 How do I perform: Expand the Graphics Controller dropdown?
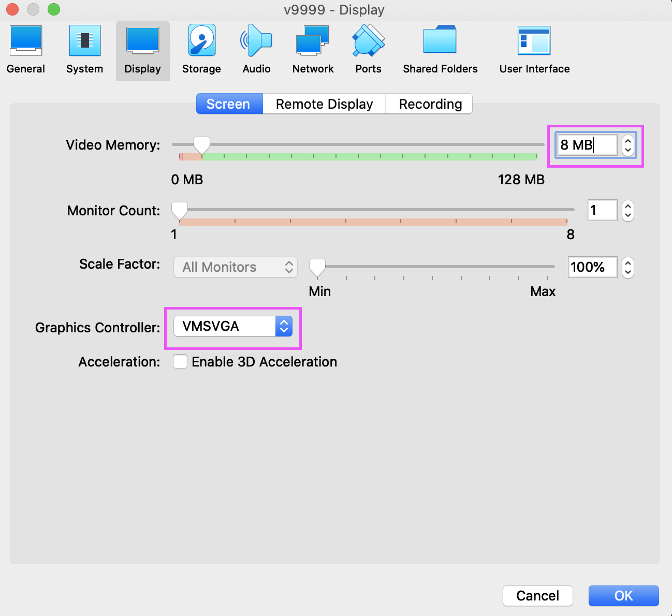pos(232,326)
